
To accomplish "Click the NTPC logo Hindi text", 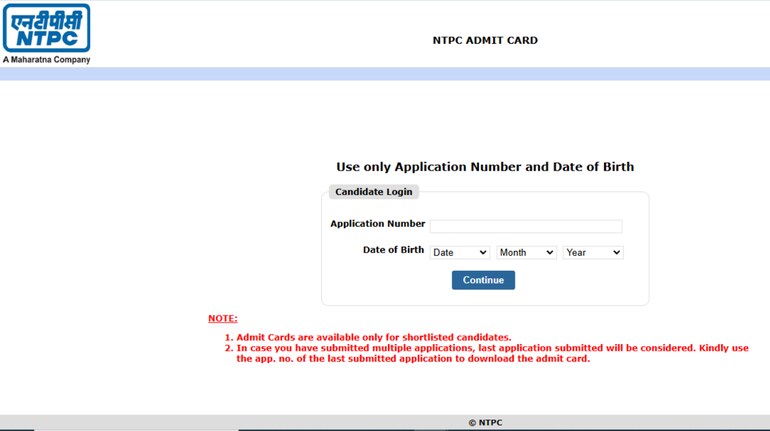I will (x=46, y=18).
